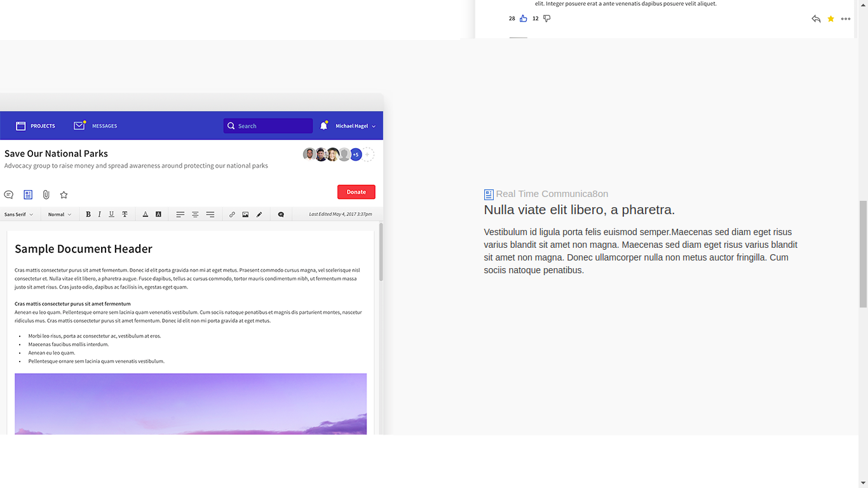Insert a hyperlink
Screen dimensions: 868x488
click(232, 214)
